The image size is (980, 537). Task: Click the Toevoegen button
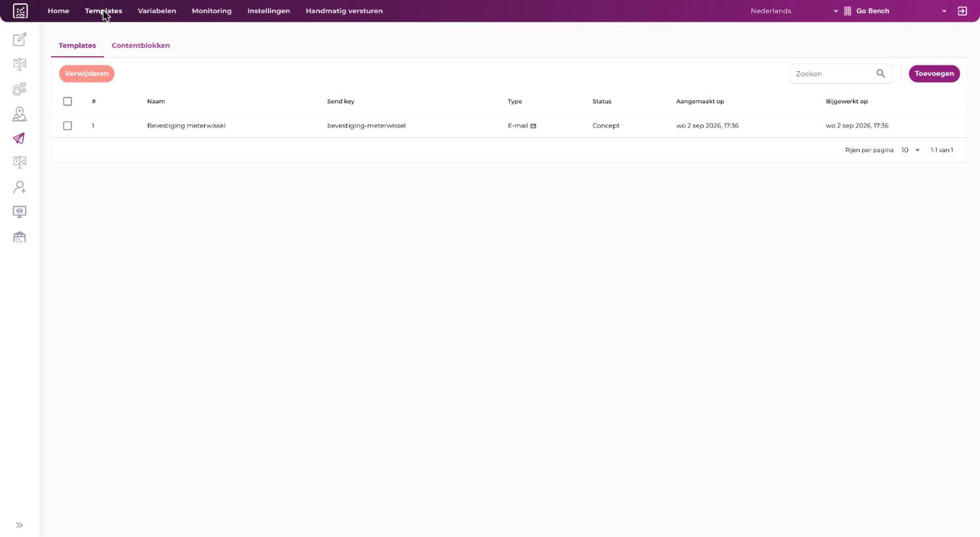pos(934,74)
